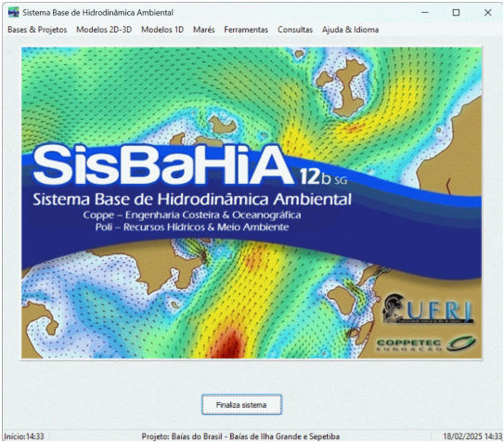Click the Projeto: Baías do Brasil status text
The height and width of the screenshot is (443, 504).
click(240, 436)
